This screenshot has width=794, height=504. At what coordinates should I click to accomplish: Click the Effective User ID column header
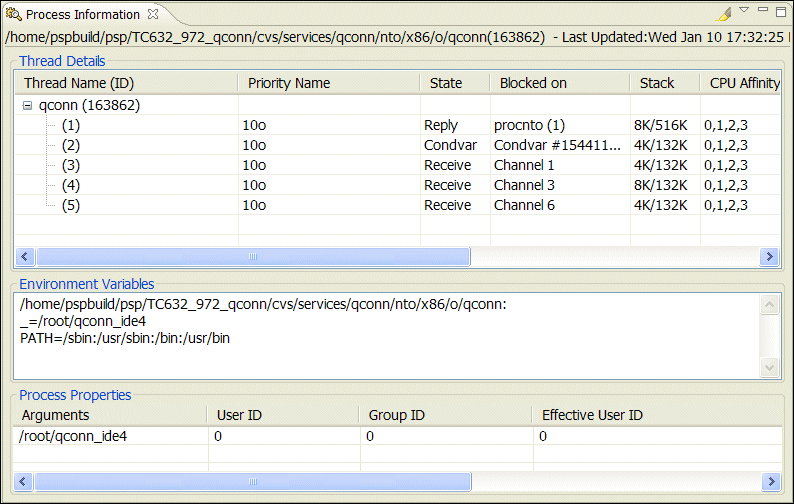click(592, 415)
